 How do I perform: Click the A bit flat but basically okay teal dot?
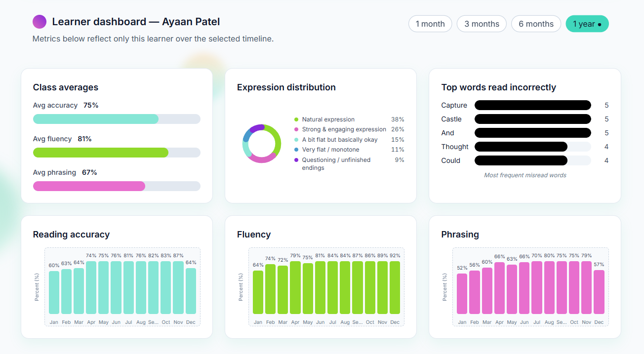pos(296,139)
